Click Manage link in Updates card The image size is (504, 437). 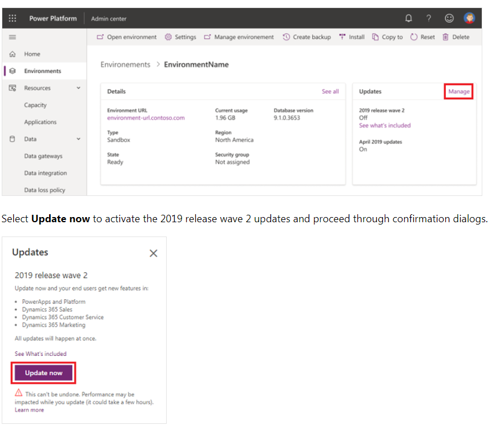(459, 91)
